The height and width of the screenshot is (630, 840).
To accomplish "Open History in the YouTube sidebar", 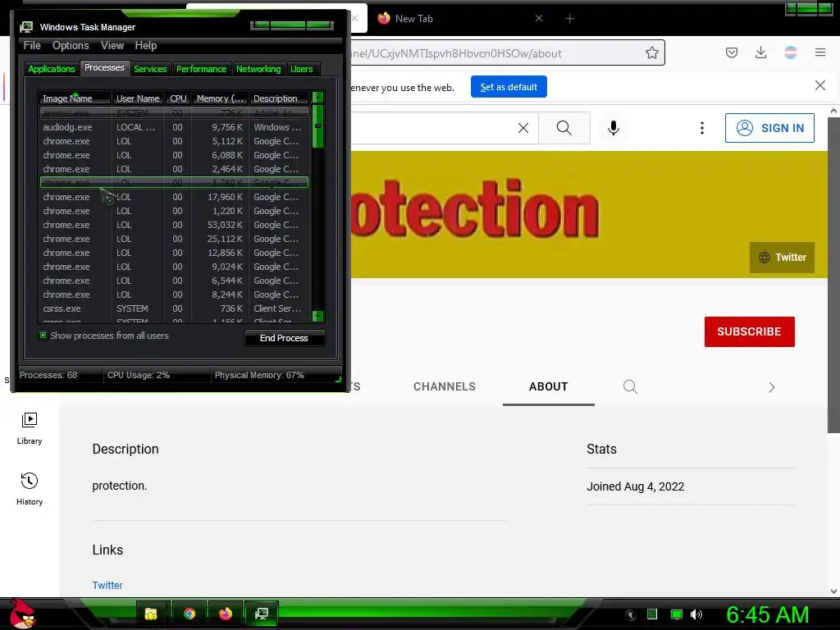I will click(x=30, y=489).
